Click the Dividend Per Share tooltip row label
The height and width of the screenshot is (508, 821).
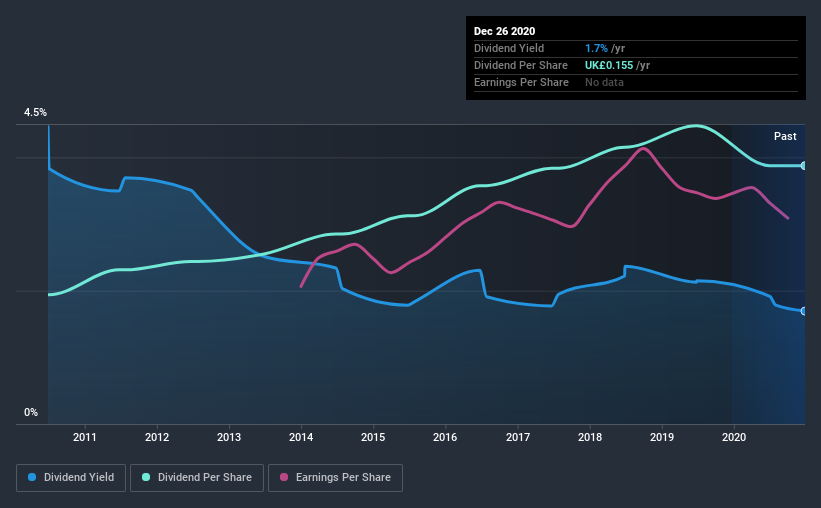[x=520, y=65]
